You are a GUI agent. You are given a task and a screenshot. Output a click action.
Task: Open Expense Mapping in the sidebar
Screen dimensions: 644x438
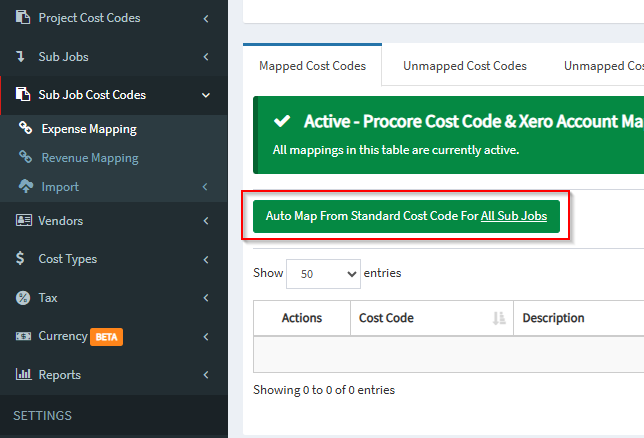tap(89, 129)
